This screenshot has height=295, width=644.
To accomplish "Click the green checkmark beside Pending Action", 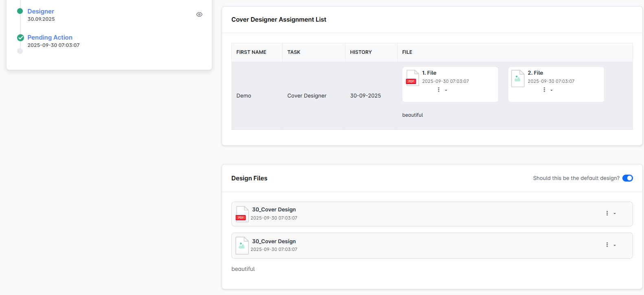I will tap(20, 38).
